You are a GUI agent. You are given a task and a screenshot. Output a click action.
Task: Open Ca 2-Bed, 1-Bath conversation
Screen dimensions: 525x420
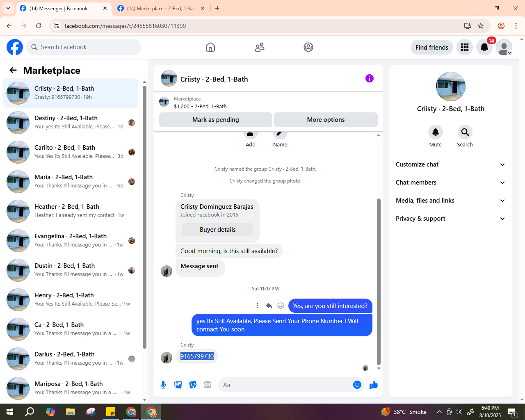point(71,329)
